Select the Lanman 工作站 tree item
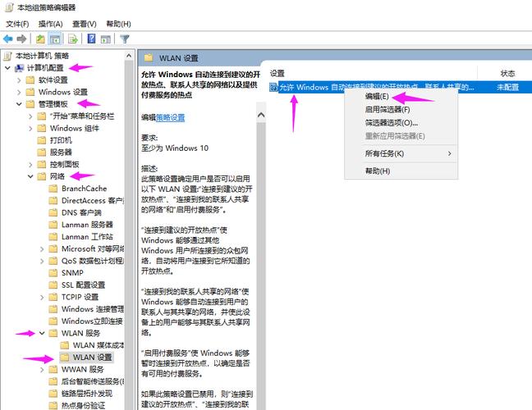 pos(87,236)
